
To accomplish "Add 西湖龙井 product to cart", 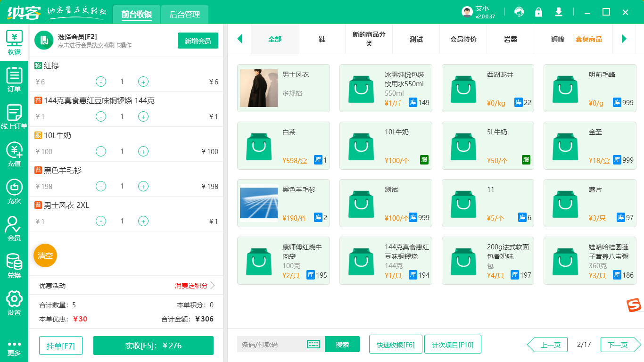I will 488,88.
